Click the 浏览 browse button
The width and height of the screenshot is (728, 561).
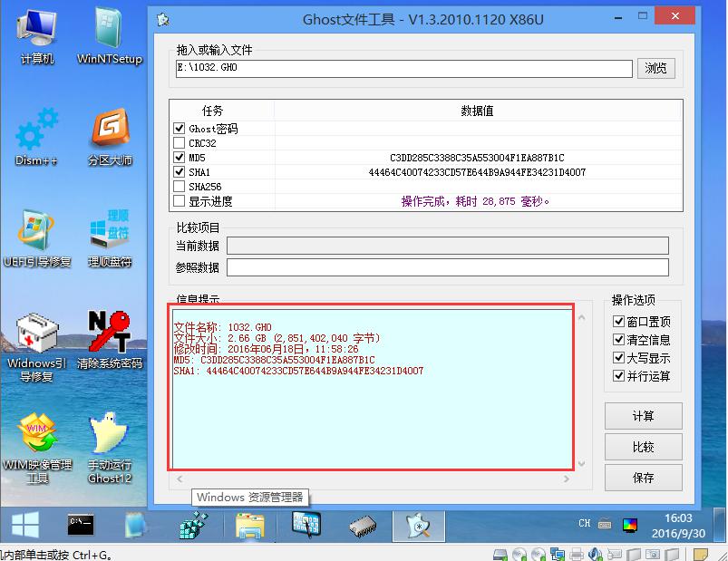pyautogui.click(x=656, y=68)
